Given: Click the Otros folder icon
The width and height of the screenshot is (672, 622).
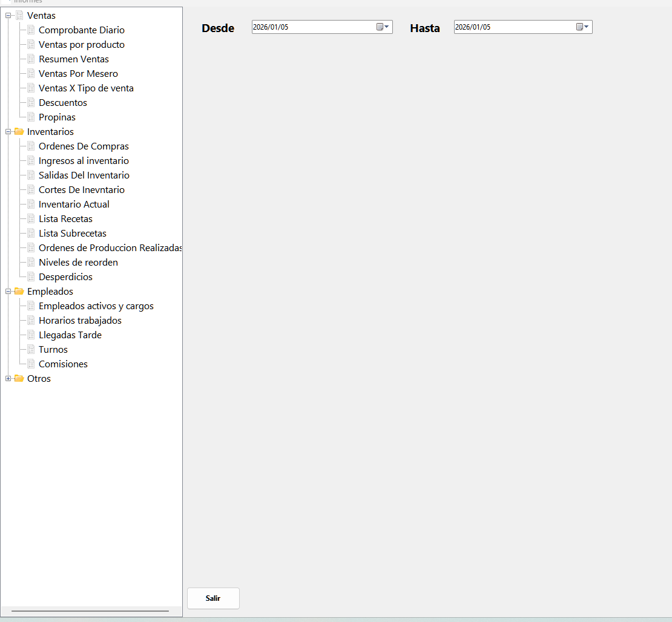Looking at the screenshot, I should coord(19,379).
